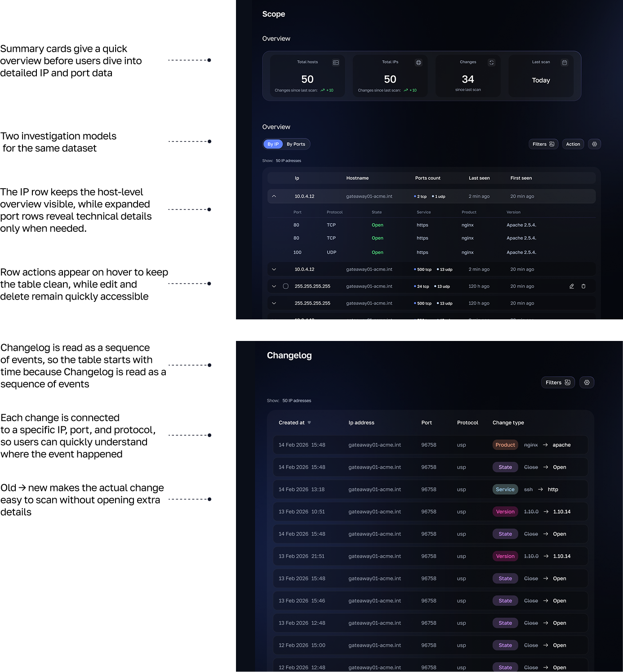Viewport: 623px width, 672px height.
Task: Click the 1 udp ports count tag
Action: point(439,196)
